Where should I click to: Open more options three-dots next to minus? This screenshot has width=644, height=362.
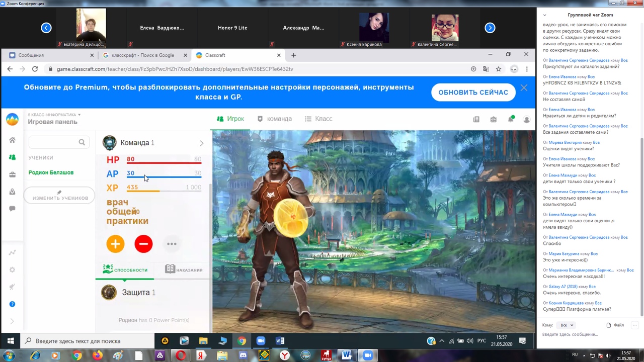172,244
